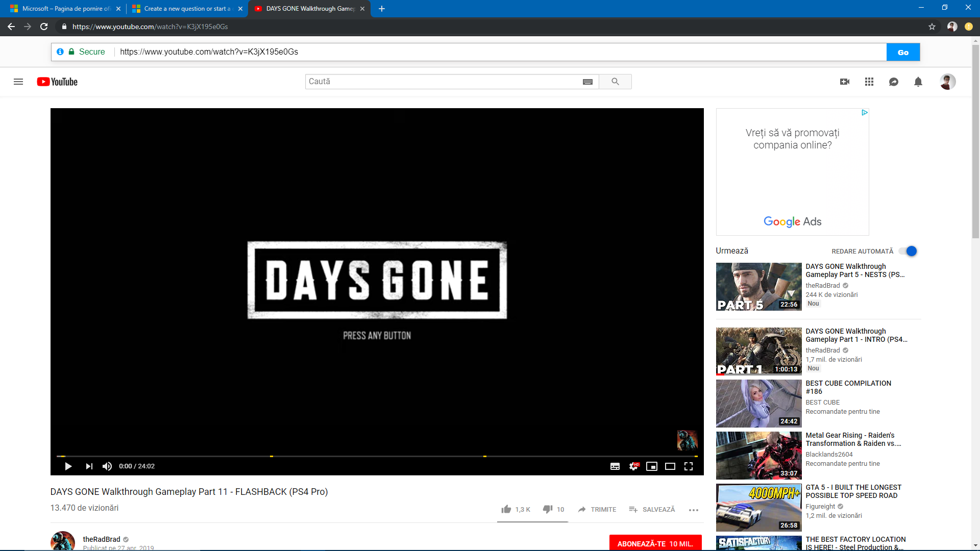Screen dimensions: 980x551
Task: Click theRadBrad channel avatar below video
Action: 63,541
